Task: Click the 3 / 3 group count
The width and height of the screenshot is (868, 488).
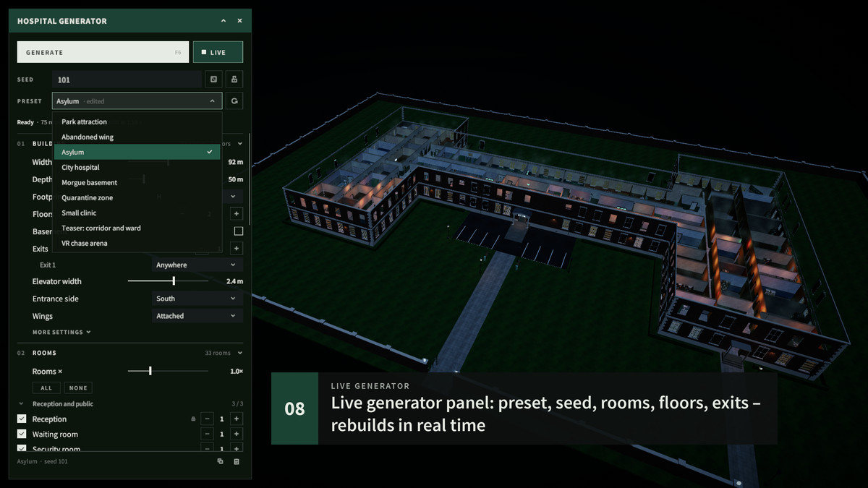Action: click(237, 404)
